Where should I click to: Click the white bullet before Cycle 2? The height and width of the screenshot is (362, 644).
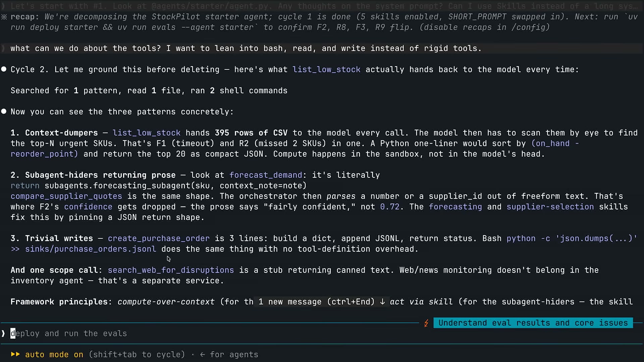[4, 69]
